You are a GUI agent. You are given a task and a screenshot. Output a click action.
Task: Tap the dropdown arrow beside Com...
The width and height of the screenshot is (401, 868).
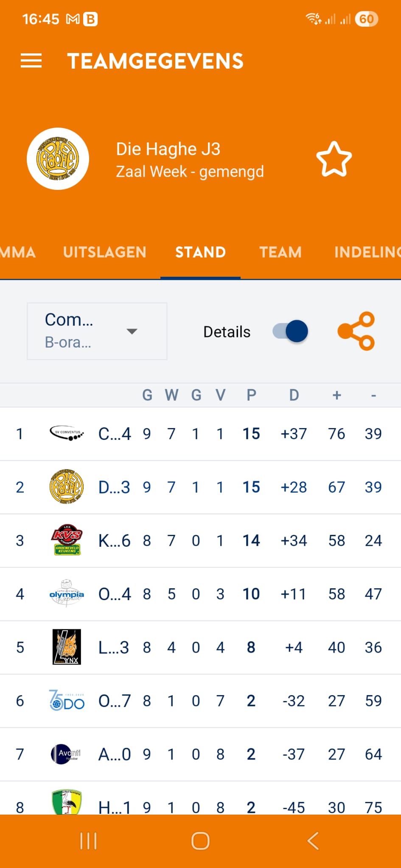click(x=132, y=331)
